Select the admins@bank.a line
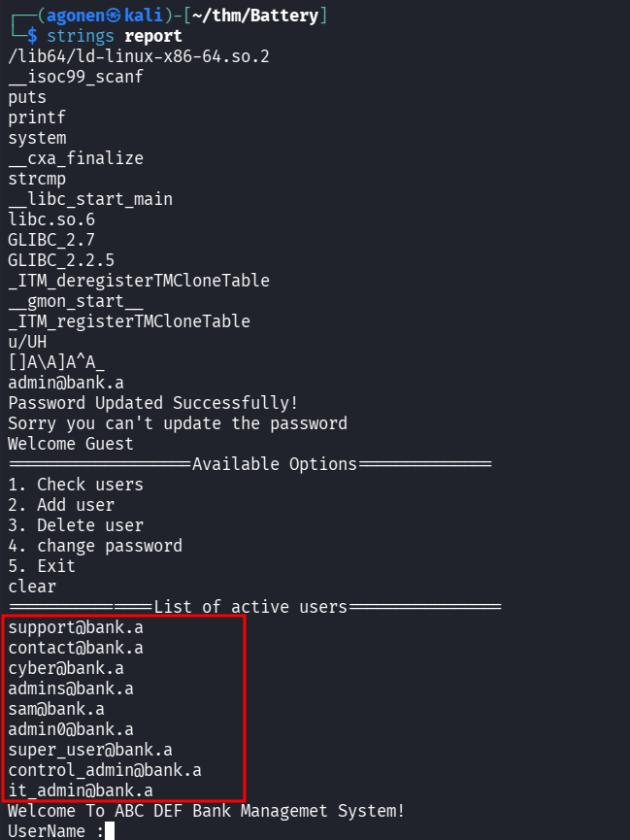Screen dimensions: 630x840 [71, 689]
